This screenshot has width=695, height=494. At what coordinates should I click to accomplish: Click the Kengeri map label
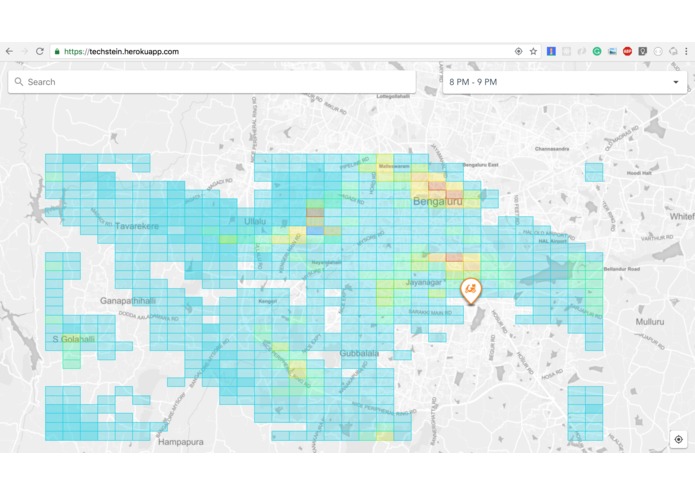[x=268, y=301]
